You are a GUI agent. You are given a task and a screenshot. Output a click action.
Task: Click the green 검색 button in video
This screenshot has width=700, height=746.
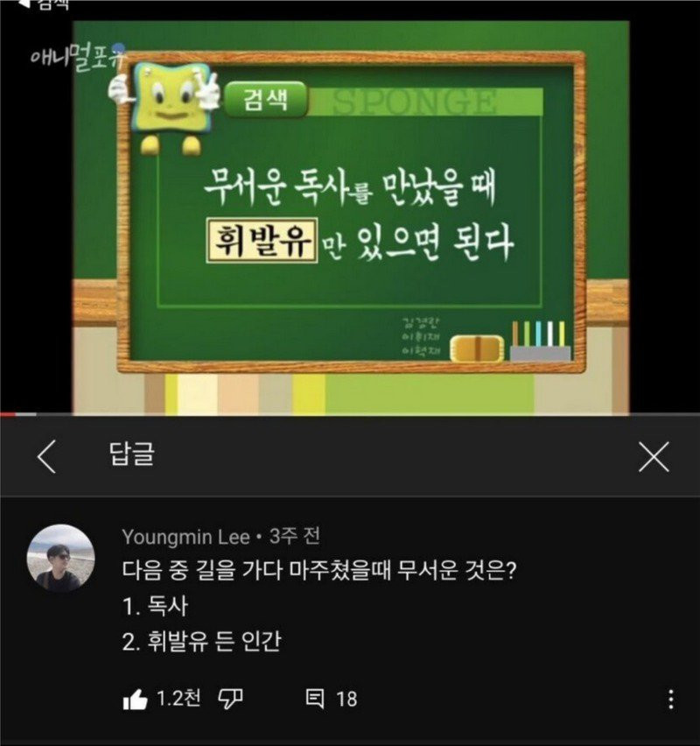pos(265,100)
